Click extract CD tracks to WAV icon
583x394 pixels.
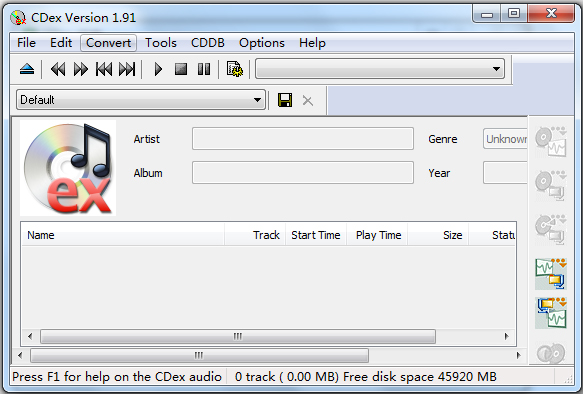point(551,141)
